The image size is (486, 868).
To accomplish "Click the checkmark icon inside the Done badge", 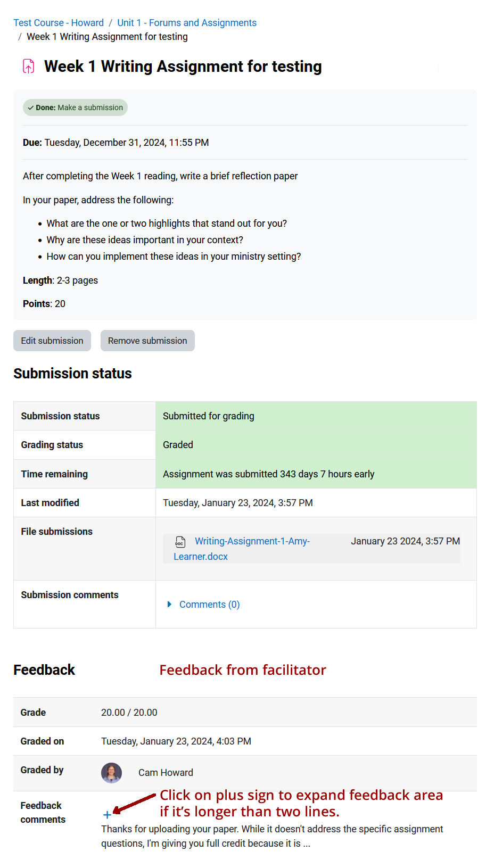I will point(31,108).
